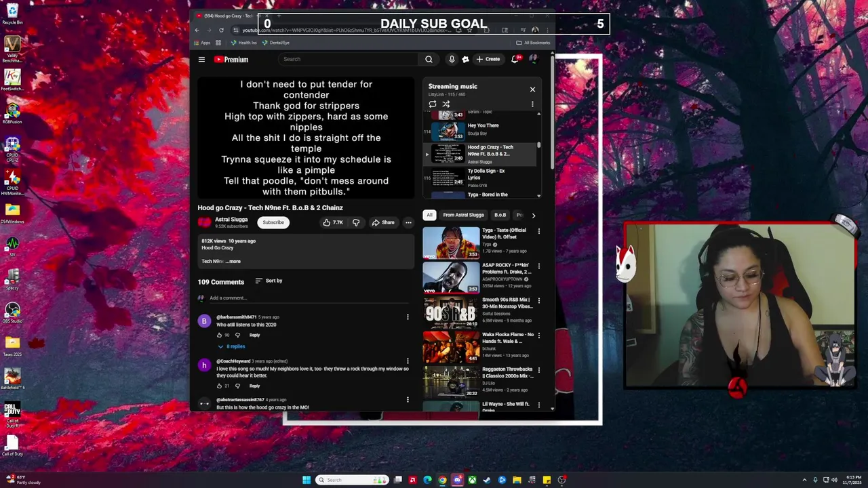Image resolution: width=868 pixels, height=488 pixels.
Task: Expand video description with ...more
Action: (x=233, y=262)
